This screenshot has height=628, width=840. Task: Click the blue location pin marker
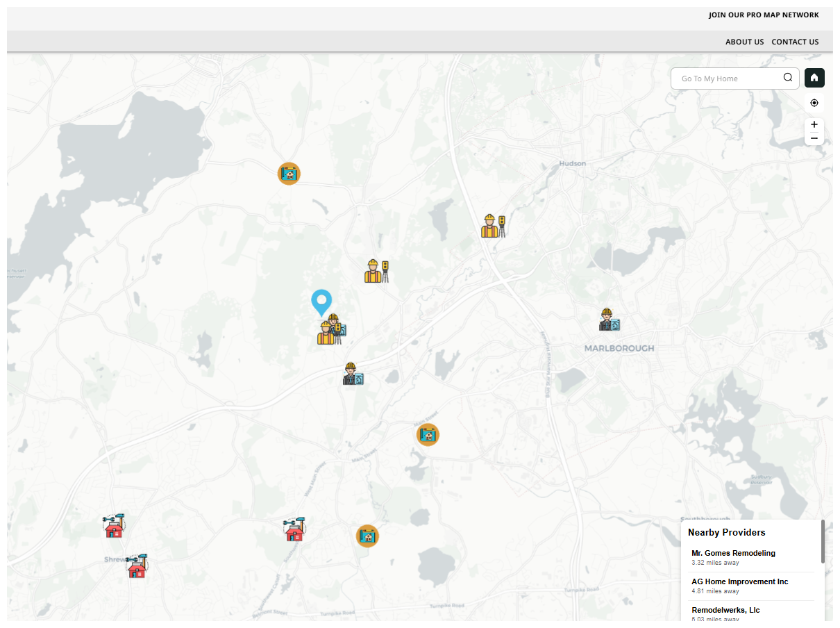point(321,302)
